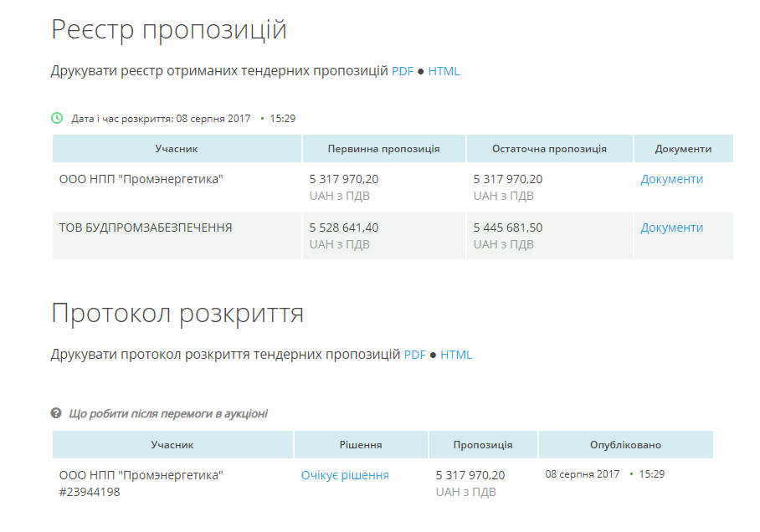This screenshot has height=532, width=760.
Task: Click initial offer value 5 528 641,40
Action: (344, 228)
